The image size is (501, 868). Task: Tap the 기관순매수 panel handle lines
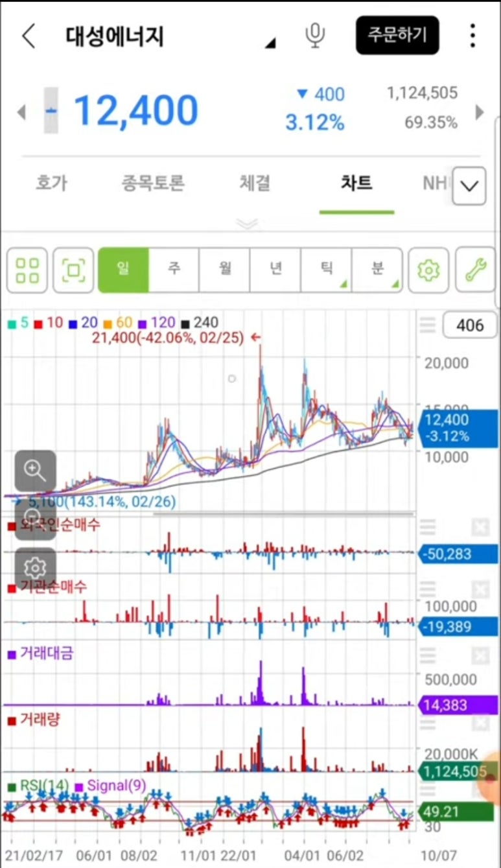tap(428, 590)
